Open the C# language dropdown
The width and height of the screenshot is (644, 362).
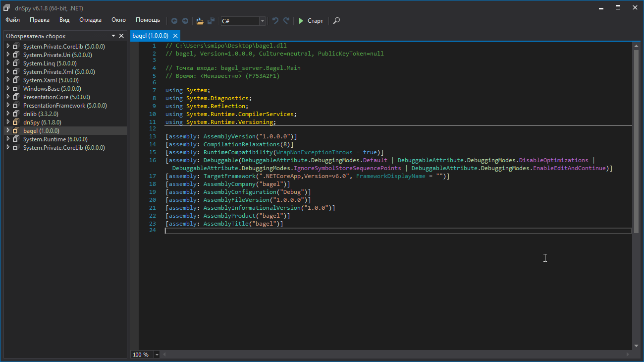pos(262,21)
